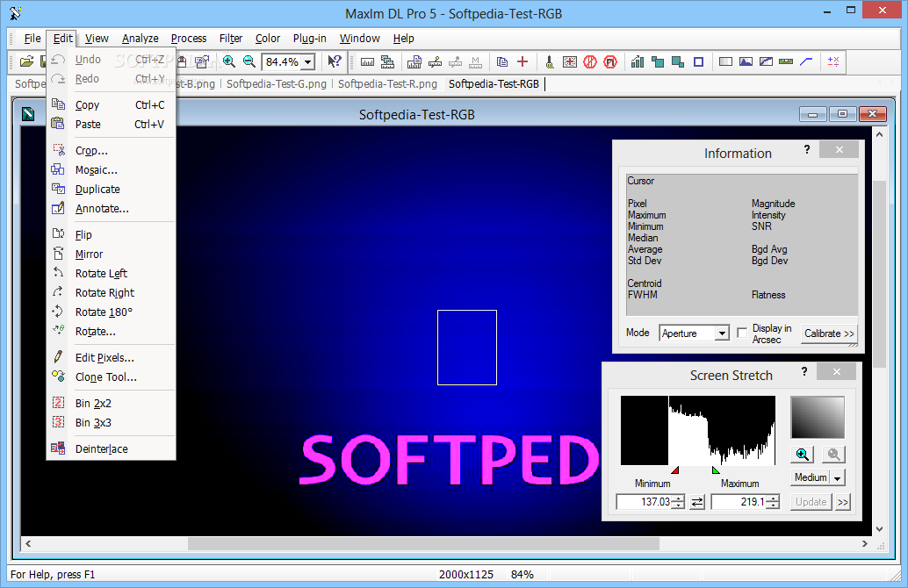Choose Deinterlace in the Edit menu

tap(111, 448)
